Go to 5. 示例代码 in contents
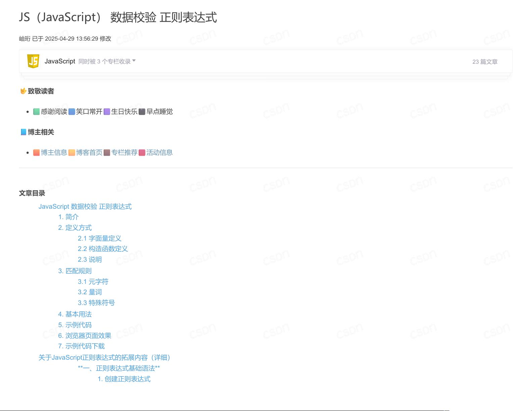The image size is (532, 411). tap(75, 325)
